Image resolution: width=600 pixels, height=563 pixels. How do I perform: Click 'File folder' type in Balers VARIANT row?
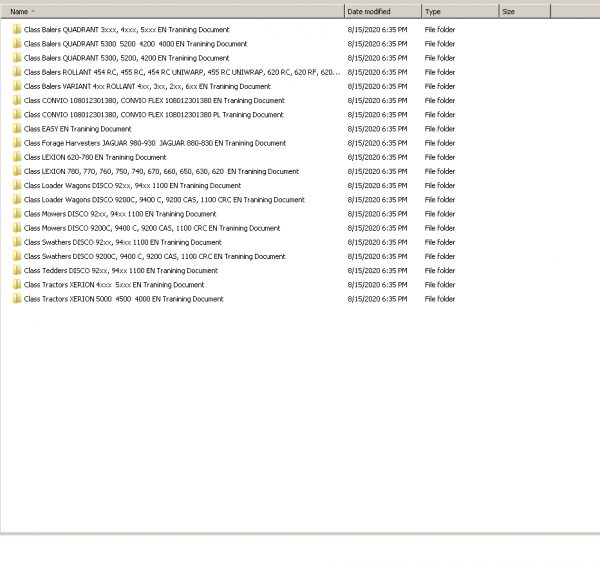tap(440, 86)
